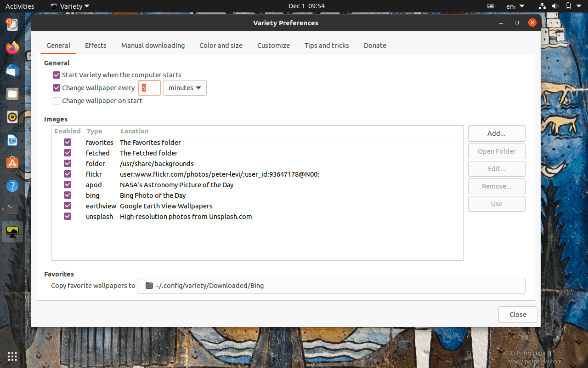Click Activities in the top bar

click(x=20, y=6)
